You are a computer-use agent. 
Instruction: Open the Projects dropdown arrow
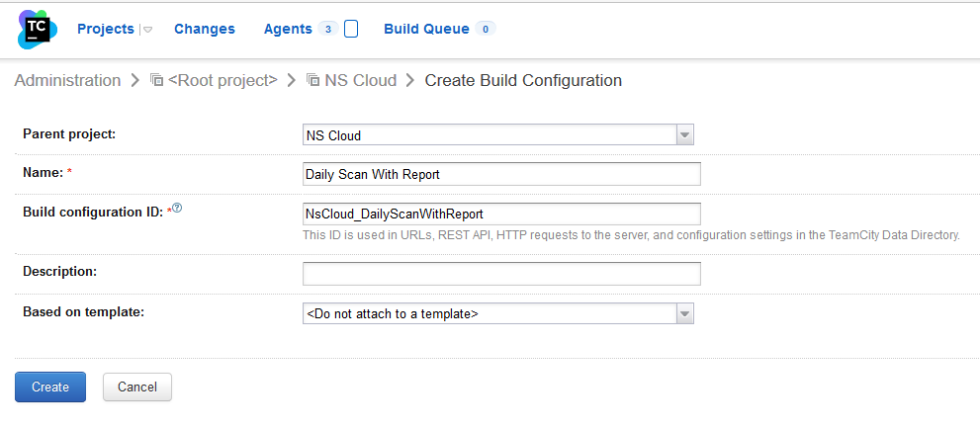[x=147, y=30]
